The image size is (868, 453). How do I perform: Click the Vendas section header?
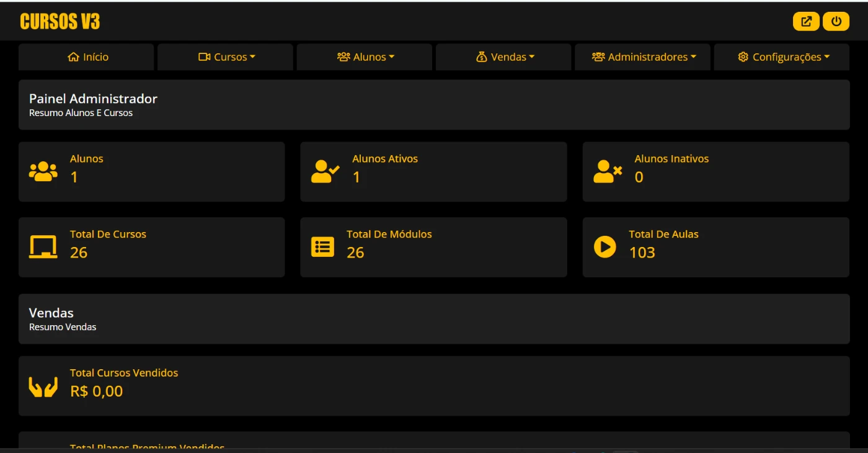(51, 313)
